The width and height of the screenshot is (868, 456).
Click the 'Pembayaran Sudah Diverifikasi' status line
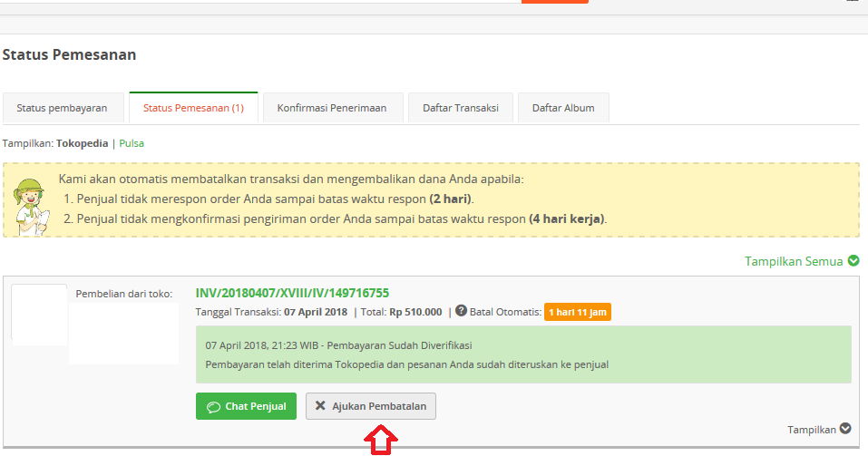click(x=339, y=345)
